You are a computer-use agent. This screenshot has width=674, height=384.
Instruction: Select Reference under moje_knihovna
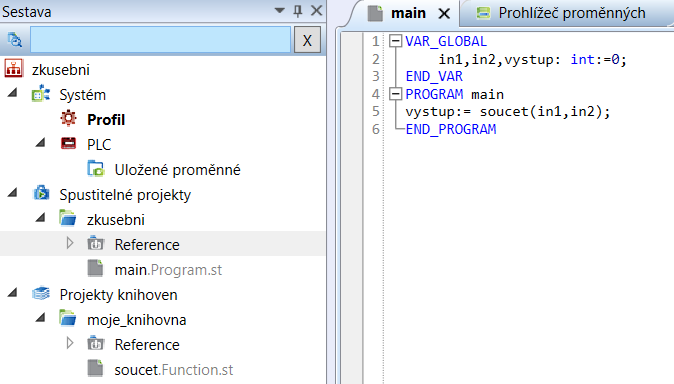(x=147, y=345)
